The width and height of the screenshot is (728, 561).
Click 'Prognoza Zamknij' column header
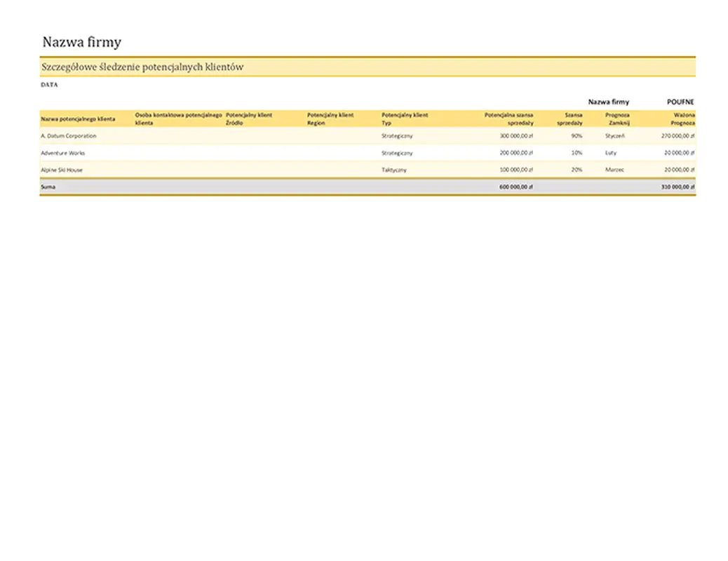[617, 119]
